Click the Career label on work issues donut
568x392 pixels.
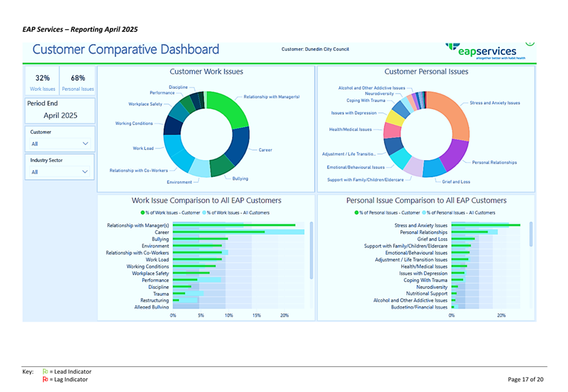[x=265, y=150]
